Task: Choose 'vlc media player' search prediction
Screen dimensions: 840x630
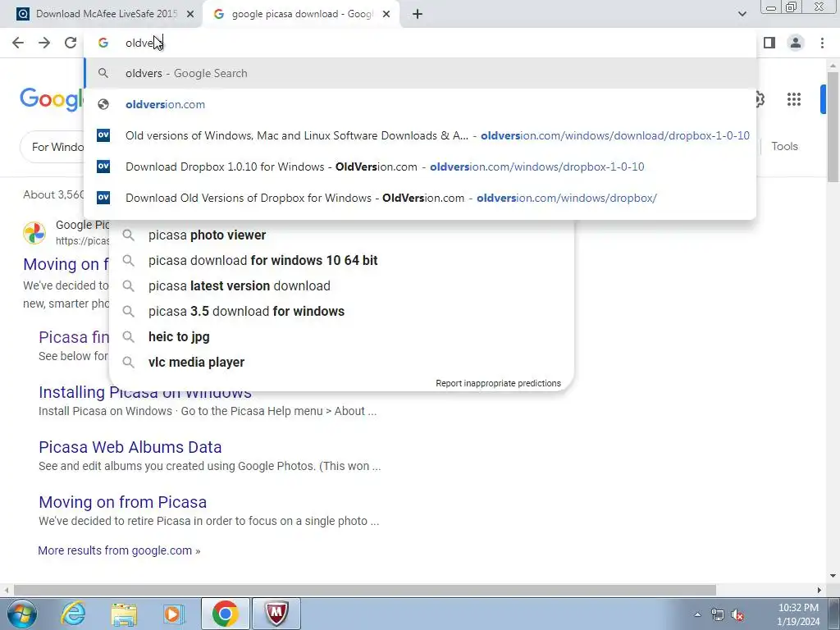Action: [x=341, y=362]
